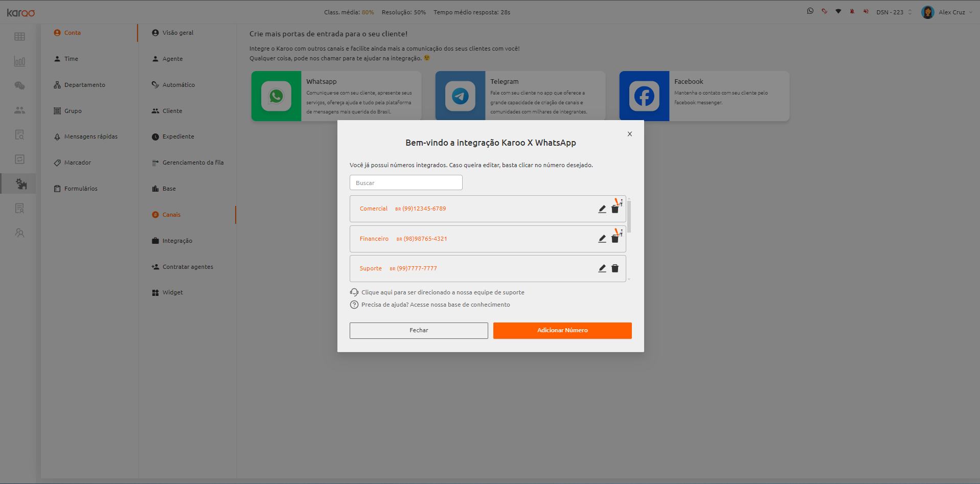This screenshot has width=980, height=484.
Task: Delete the Financeiro number with trash icon
Action: click(615, 239)
